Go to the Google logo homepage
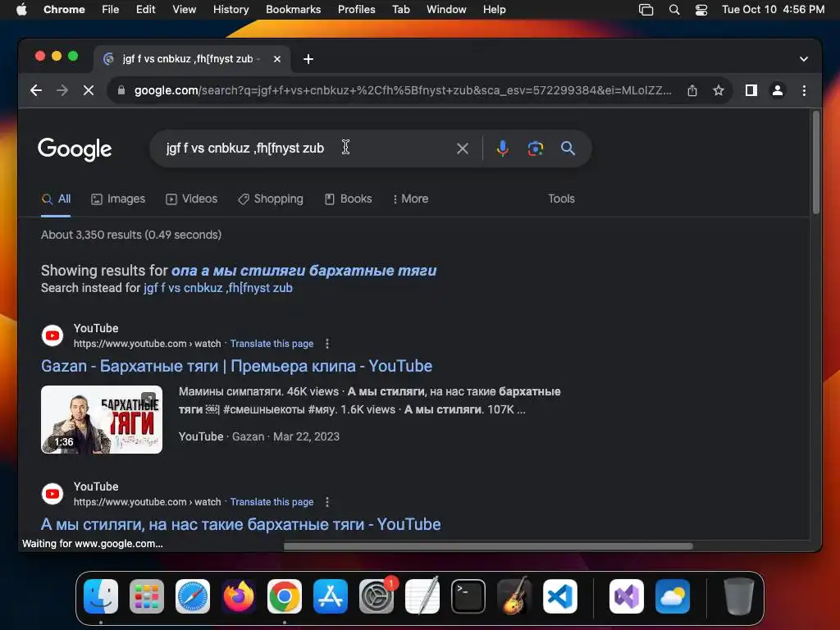 75,149
